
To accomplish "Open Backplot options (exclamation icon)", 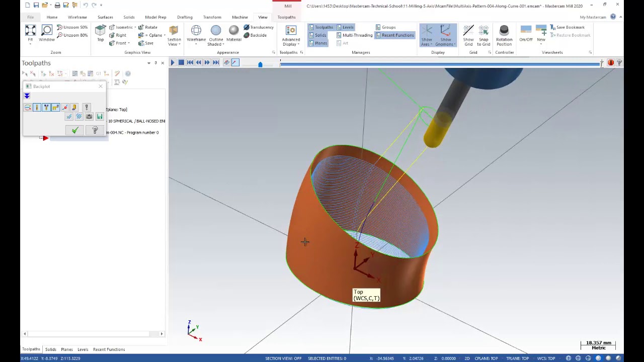I will 87,107.
